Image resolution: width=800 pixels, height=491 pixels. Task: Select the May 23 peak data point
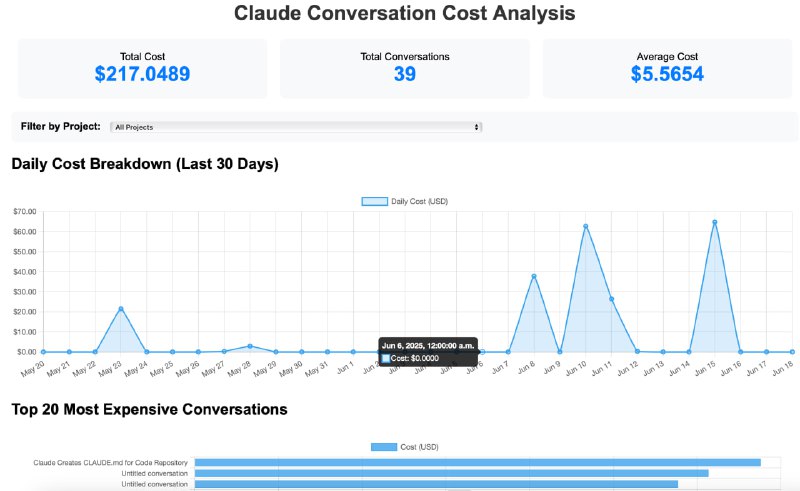tap(121, 309)
